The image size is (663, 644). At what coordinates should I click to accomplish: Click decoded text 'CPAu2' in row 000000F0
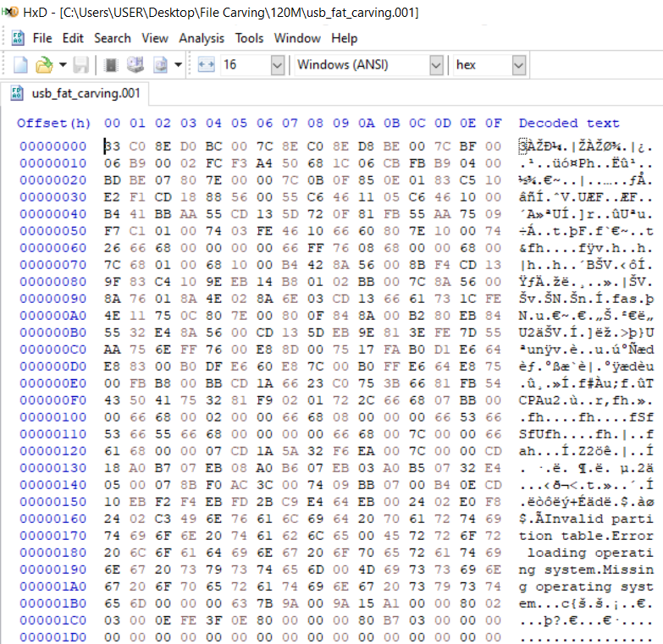(x=540, y=400)
